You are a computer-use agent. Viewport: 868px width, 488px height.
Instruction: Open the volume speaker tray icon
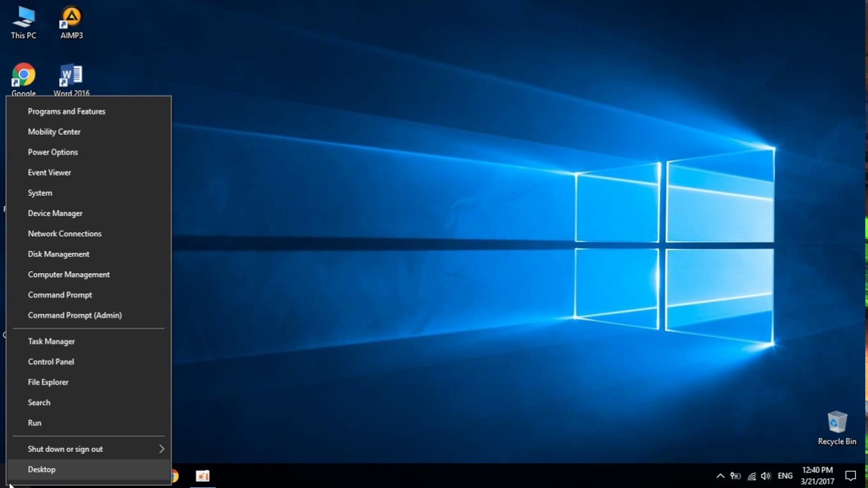click(766, 476)
